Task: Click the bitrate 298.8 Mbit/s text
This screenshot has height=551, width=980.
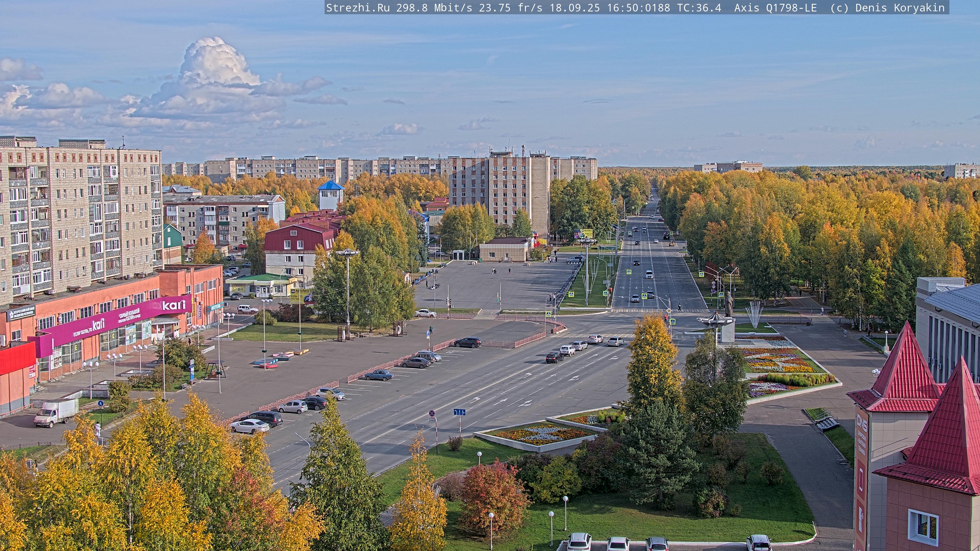Action: (x=434, y=8)
